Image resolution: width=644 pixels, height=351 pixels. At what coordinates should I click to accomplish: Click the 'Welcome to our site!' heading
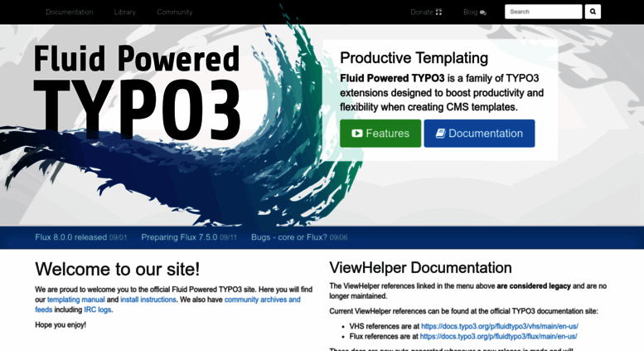tap(118, 269)
